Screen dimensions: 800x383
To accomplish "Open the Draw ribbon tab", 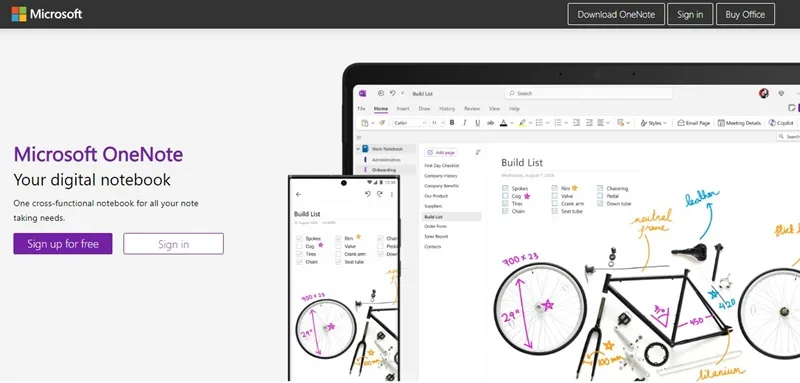I will click(x=424, y=109).
